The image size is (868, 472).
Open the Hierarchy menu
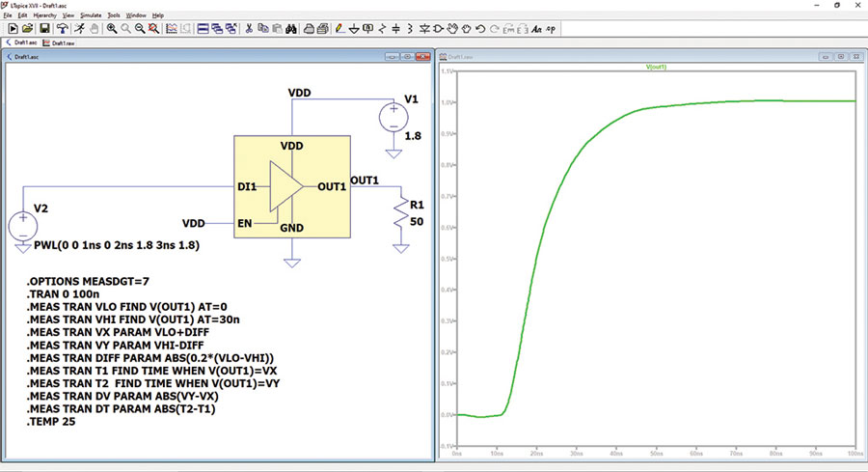point(44,15)
